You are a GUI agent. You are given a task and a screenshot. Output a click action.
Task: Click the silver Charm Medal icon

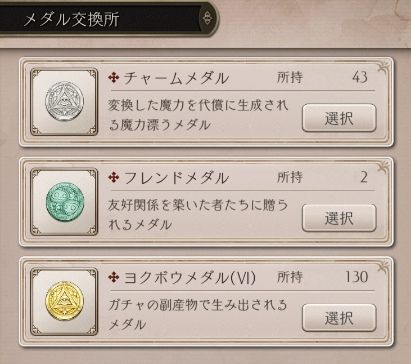[x=64, y=102]
